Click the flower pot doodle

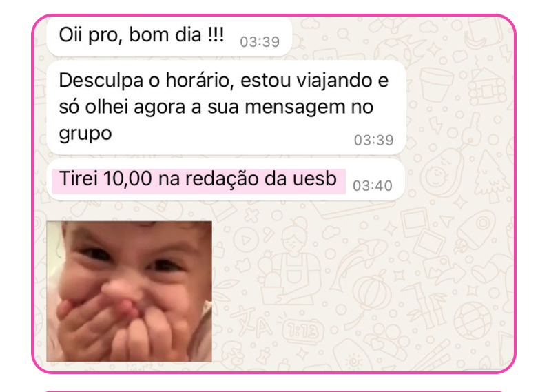click(x=436, y=84)
